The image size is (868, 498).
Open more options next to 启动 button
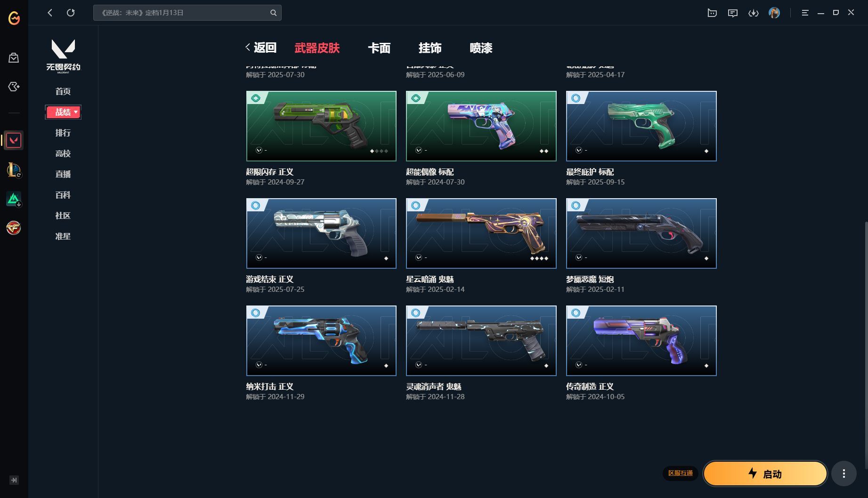tap(844, 474)
